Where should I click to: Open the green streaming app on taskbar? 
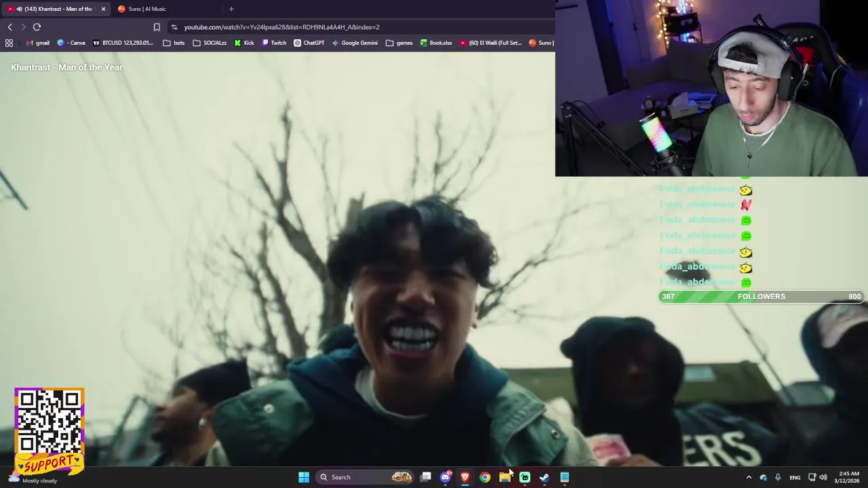tap(524, 477)
